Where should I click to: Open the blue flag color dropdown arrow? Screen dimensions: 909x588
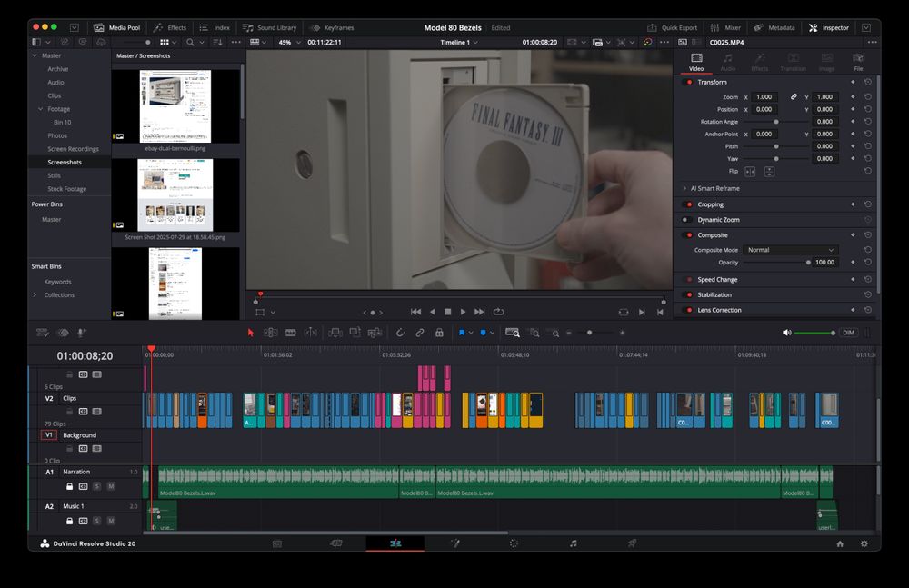[x=471, y=333]
